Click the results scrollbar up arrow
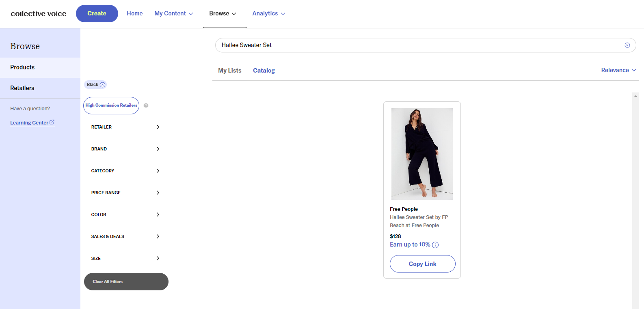This screenshot has width=644, height=309. (x=635, y=96)
